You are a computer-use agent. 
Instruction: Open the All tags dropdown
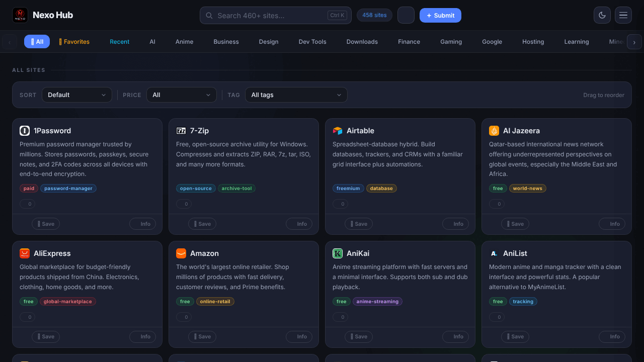click(x=296, y=95)
